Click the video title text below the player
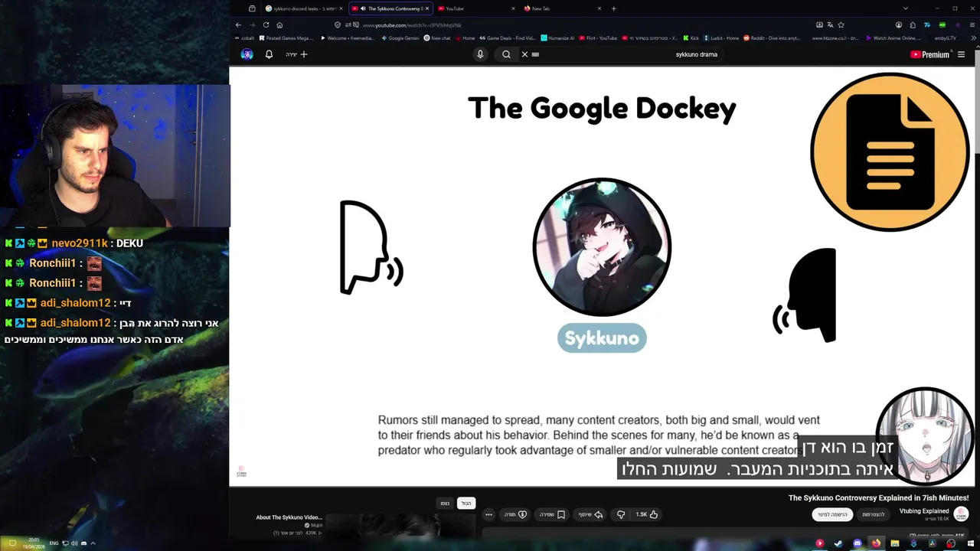This screenshot has width=980, height=551. point(878,497)
